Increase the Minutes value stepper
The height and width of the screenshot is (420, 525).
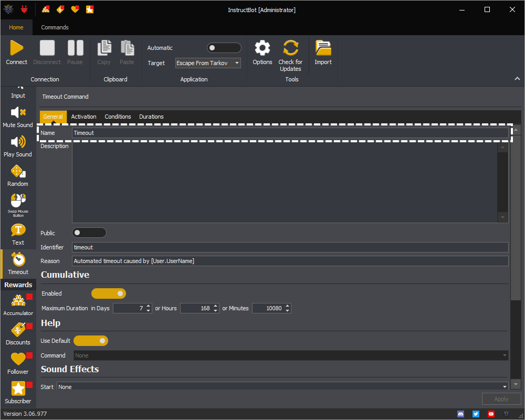(x=288, y=306)
